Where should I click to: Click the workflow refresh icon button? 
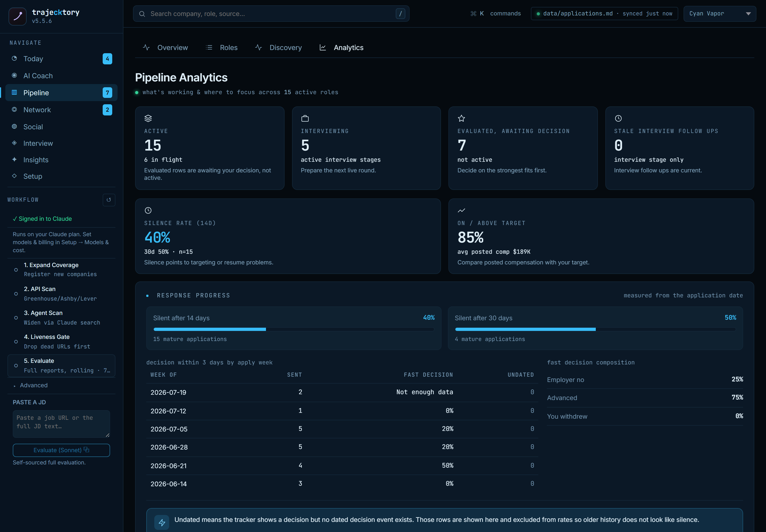click(x=109, y=200)
